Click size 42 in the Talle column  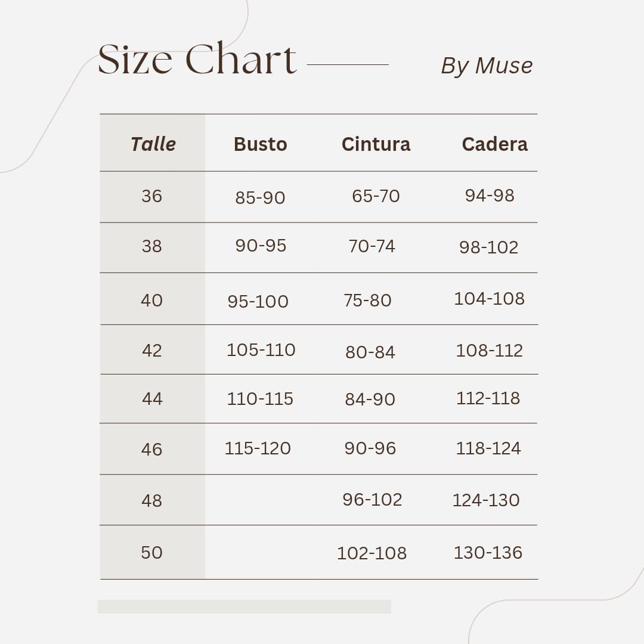click(152, 351)
